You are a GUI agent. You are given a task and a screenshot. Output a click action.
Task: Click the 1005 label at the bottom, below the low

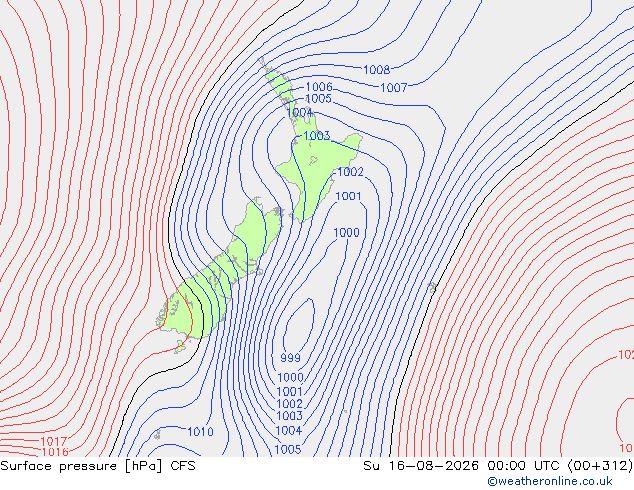coord(287,449)
